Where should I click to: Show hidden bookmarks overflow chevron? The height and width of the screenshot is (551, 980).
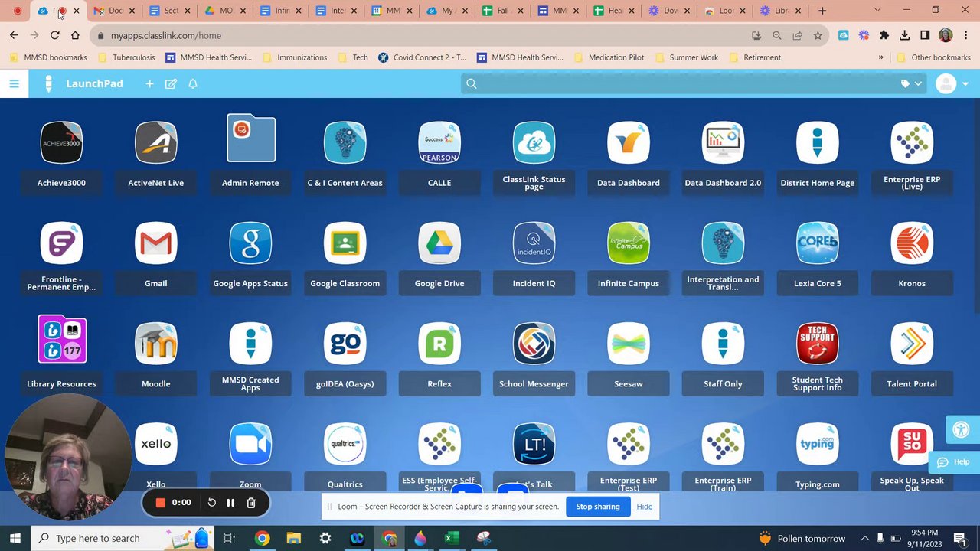(x=880, y=57)
